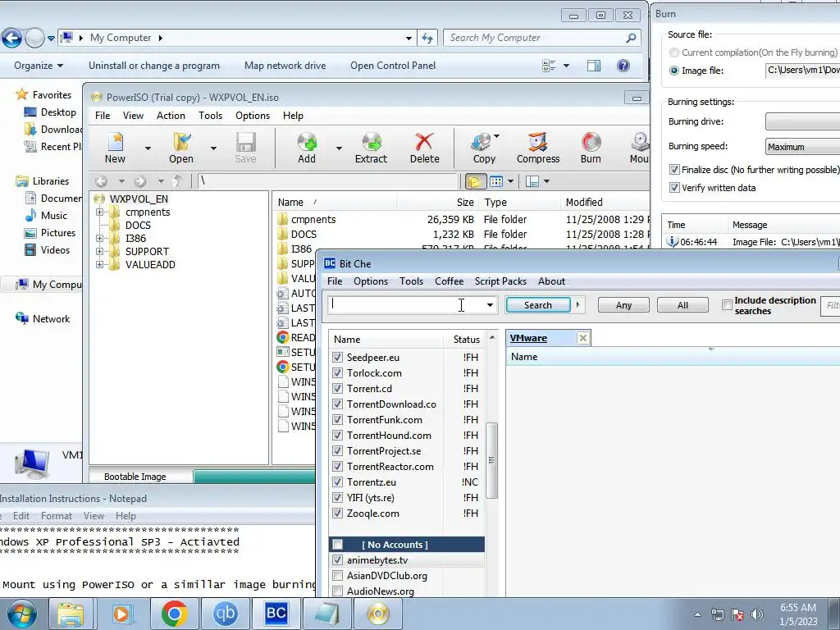Click Open Control Panel
Image resolution: width=840 pixels, height=630 pixels.
(393, 66)
